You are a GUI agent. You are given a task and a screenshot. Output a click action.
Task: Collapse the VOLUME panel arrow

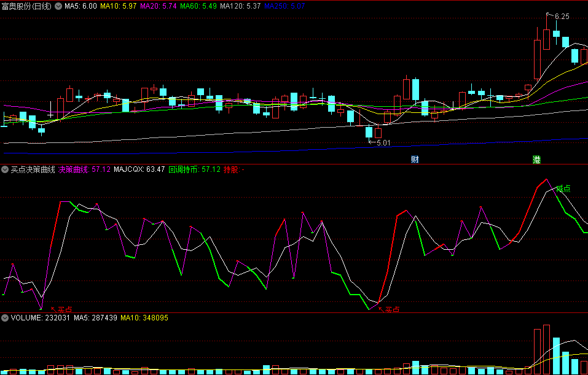[x=5, y=318]
